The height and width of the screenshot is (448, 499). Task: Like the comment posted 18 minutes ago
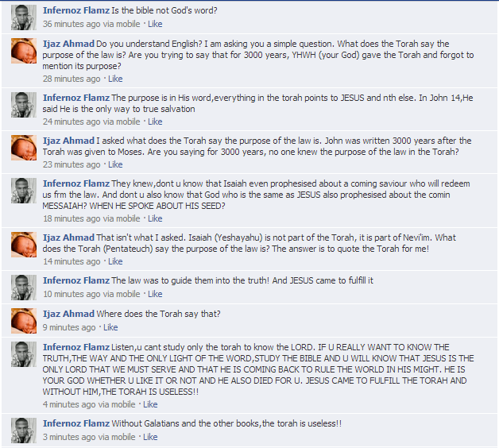(155, 219)
